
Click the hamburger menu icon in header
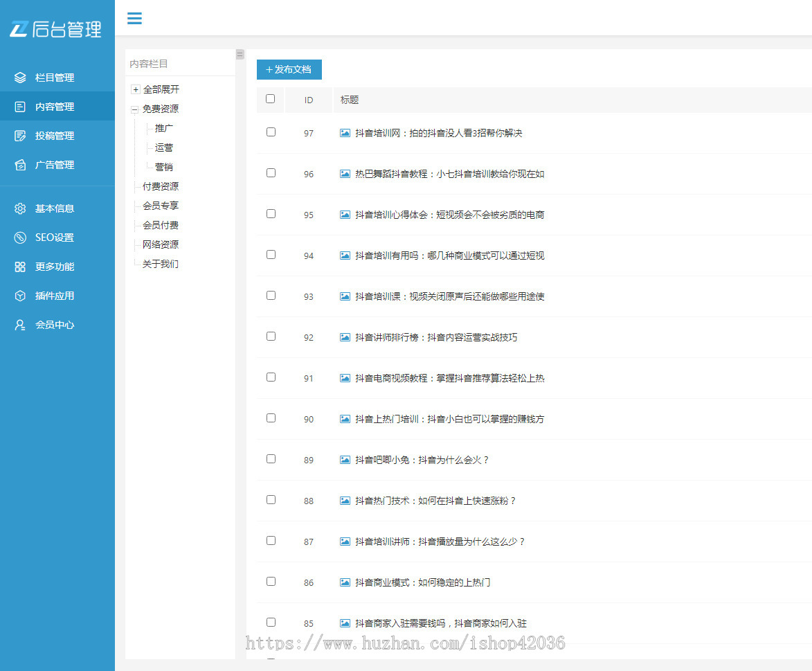[x=134, y=18]
